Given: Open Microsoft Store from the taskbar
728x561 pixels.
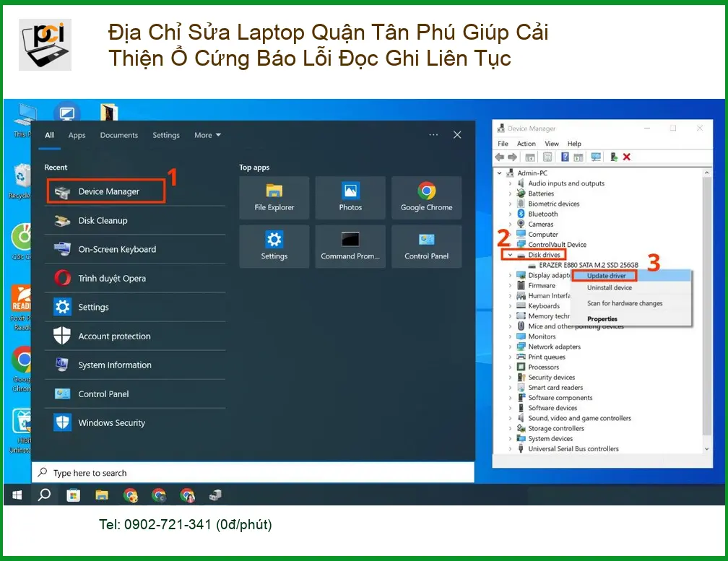Looking at the screenshot, I should tap(73, 495).
